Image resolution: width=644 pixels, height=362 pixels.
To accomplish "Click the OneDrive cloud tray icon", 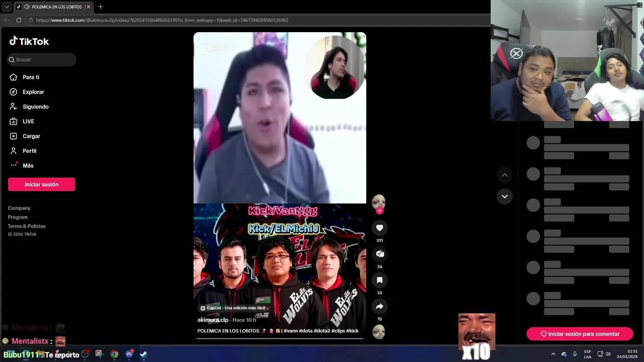I will 564,354.
